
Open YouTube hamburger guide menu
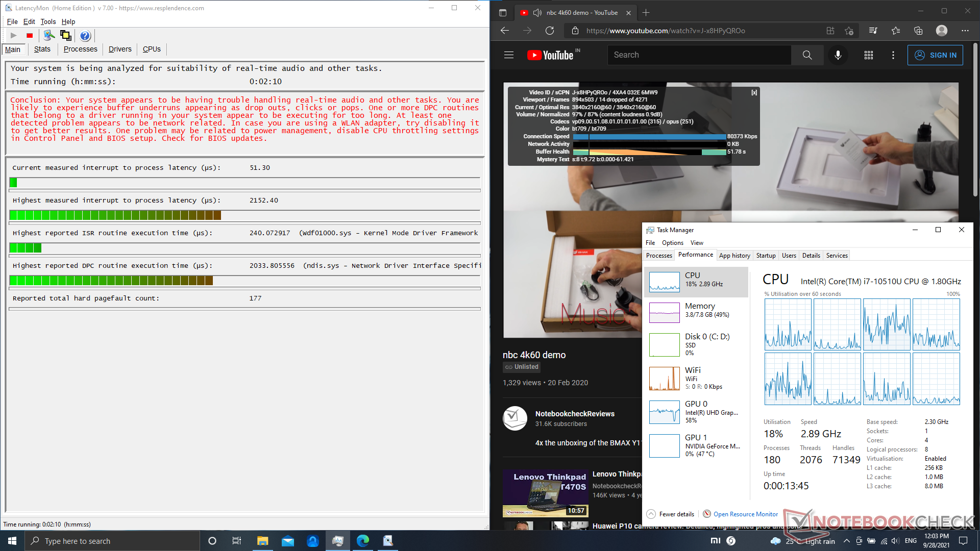pyautogui.click(x=509, y=55)
